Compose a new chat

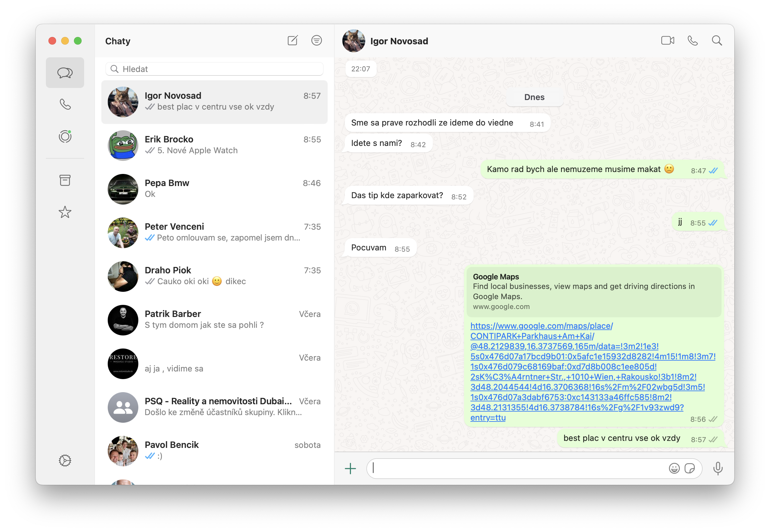coord(293,41)
